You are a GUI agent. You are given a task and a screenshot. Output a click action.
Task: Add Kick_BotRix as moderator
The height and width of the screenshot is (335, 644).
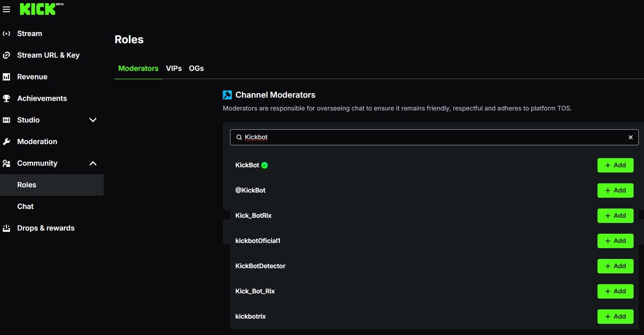616,216
